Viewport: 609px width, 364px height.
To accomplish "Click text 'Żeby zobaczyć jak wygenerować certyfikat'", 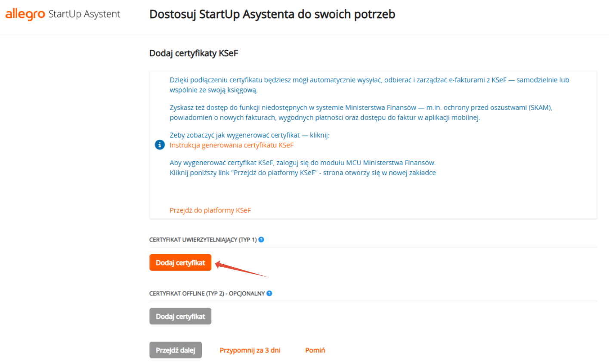I will point(250,135).
